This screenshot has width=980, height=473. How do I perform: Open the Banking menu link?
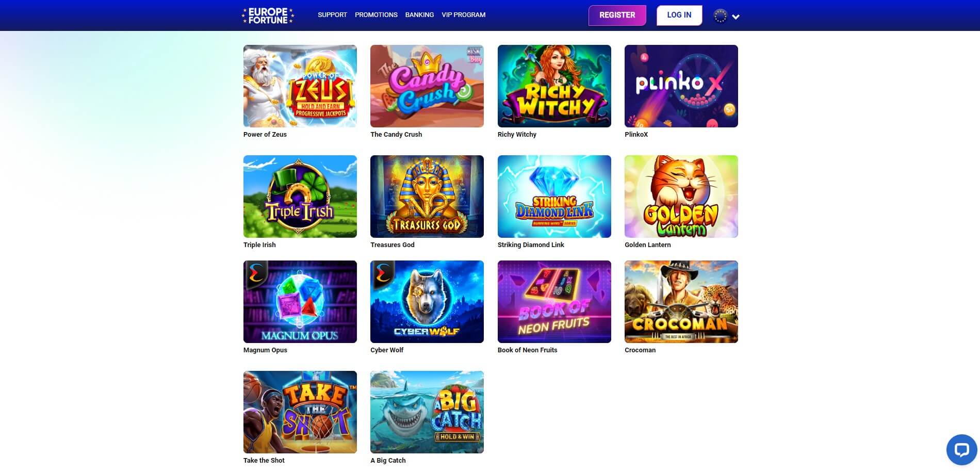tap(419, 15)
